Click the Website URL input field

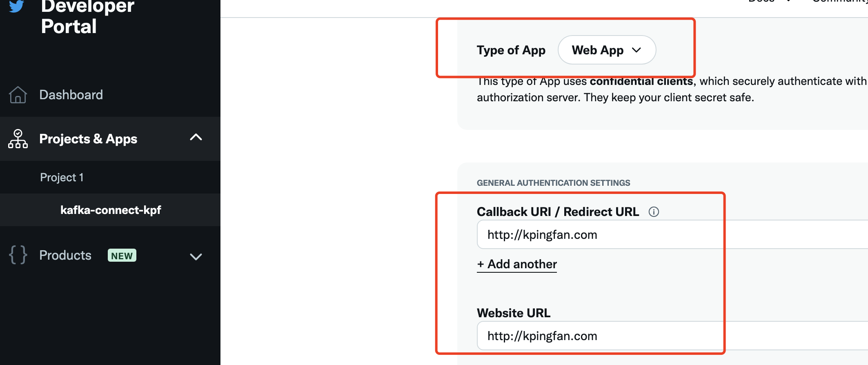672,336
